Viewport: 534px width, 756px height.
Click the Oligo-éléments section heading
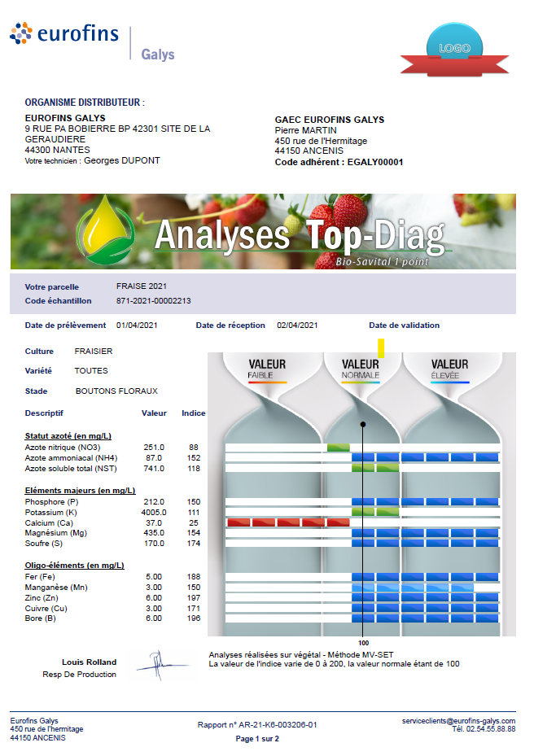75,565
